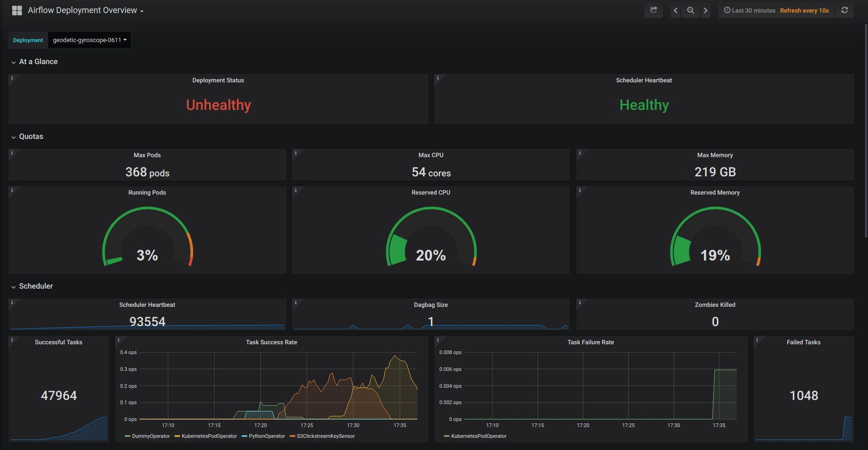The height and width of the screenshot is (450, 868).
Task: Click the manual refresh dashboard icon
Action: (844, 10)
